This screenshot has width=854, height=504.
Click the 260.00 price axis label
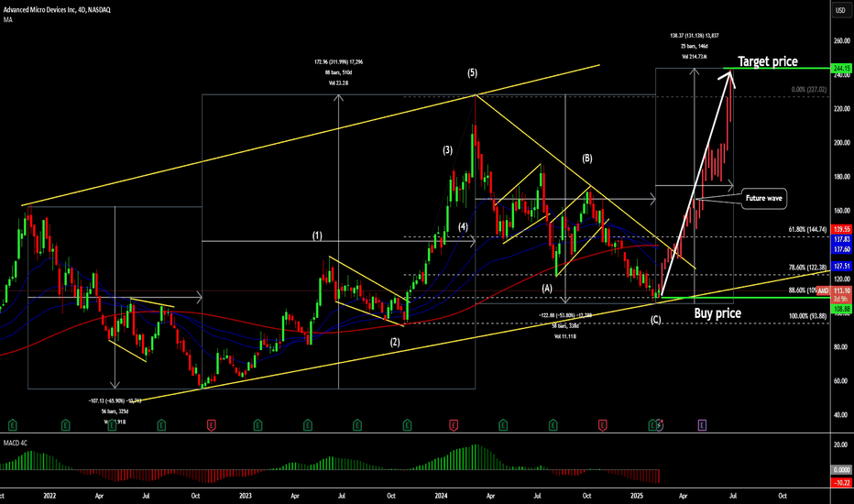[x=841, y=41]
